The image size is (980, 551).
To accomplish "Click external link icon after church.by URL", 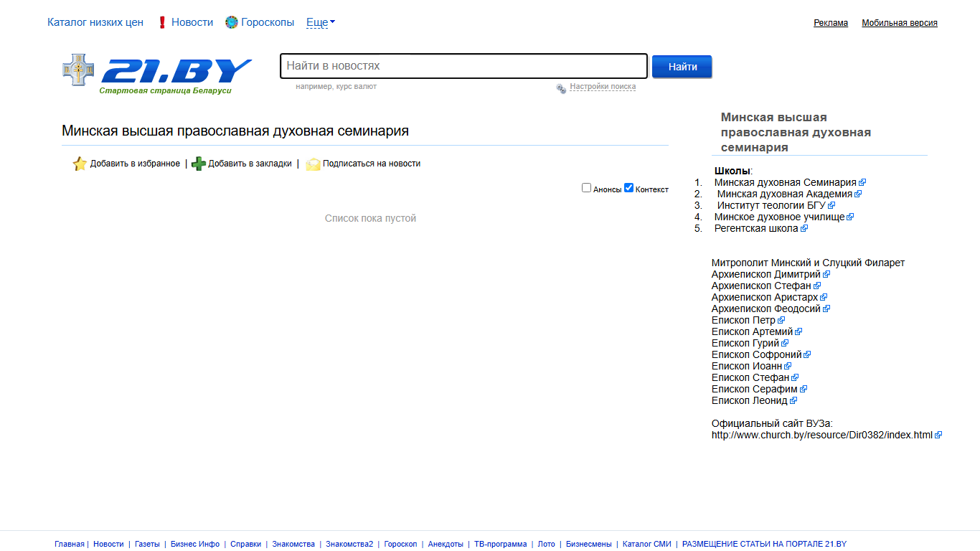I will tap(938, 435).
